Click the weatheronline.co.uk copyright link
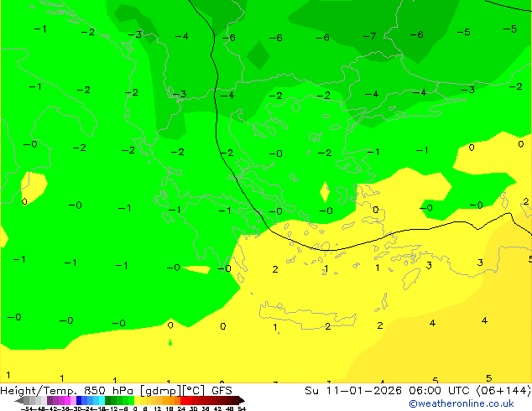Viewport: 532px width, 411px height. coord(462,403)
